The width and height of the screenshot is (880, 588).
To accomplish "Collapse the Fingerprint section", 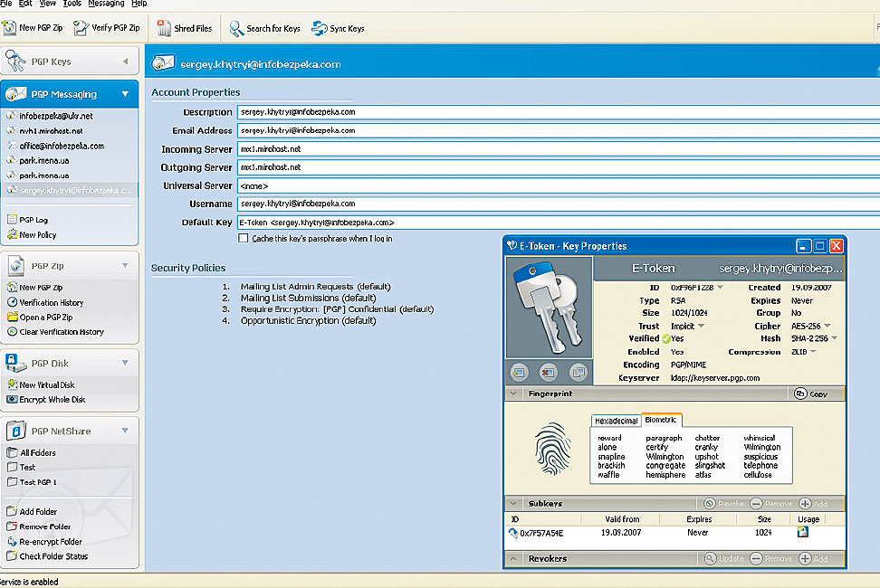I will pyautogui.click(x=513, y=394).
